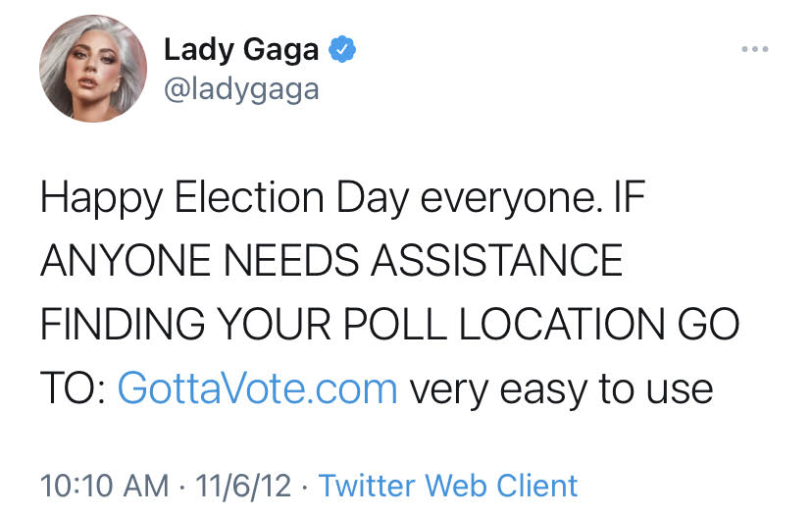812x517 pixels.
Task: Click the 11/6/12 date
Action: point(231,485)
